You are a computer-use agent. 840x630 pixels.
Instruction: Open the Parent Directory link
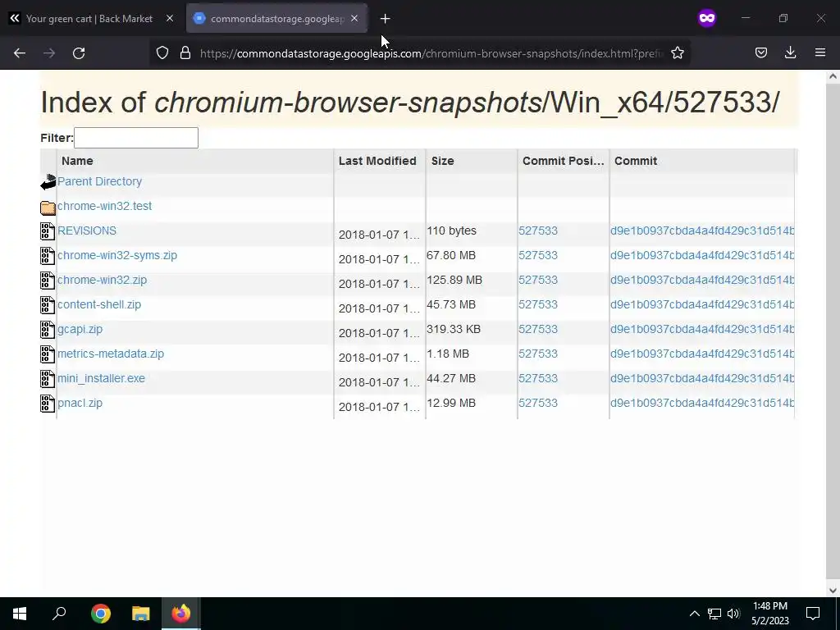(99, 181)
